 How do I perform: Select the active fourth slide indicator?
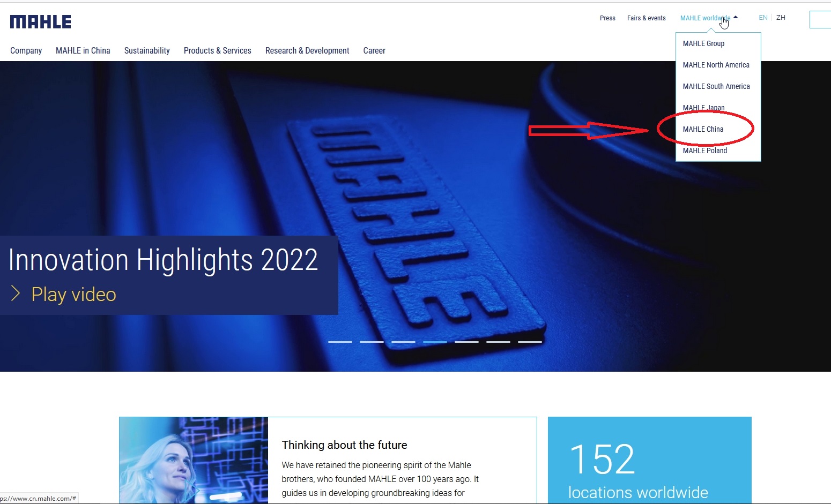[435, 342]
